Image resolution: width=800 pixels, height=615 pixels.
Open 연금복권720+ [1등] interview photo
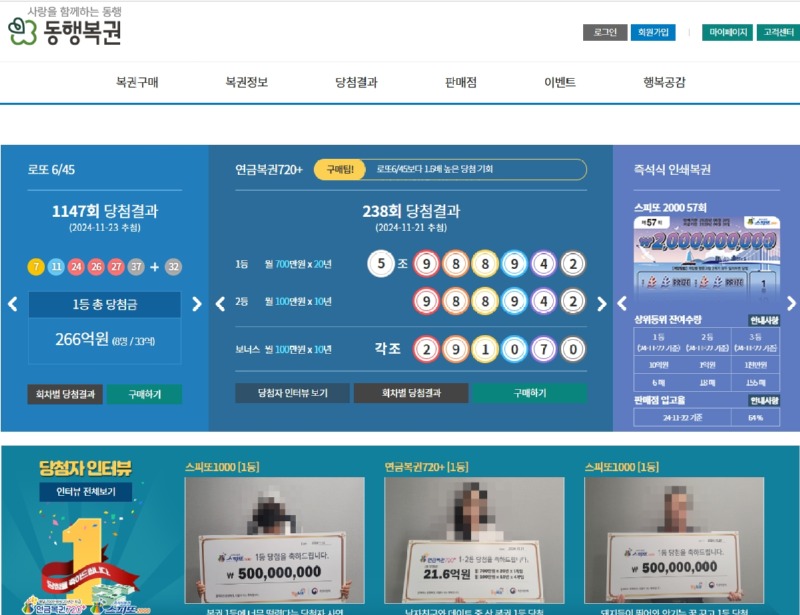pos(474,540)
